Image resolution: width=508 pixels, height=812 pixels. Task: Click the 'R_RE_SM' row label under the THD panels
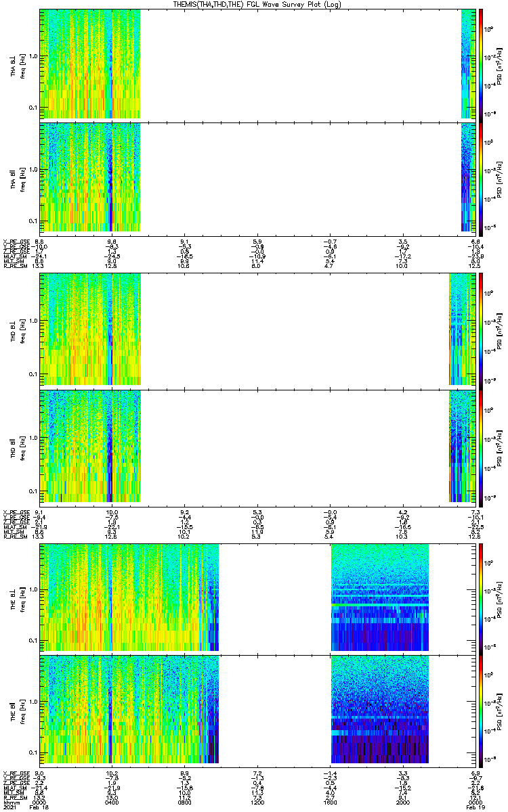[16, 536]
